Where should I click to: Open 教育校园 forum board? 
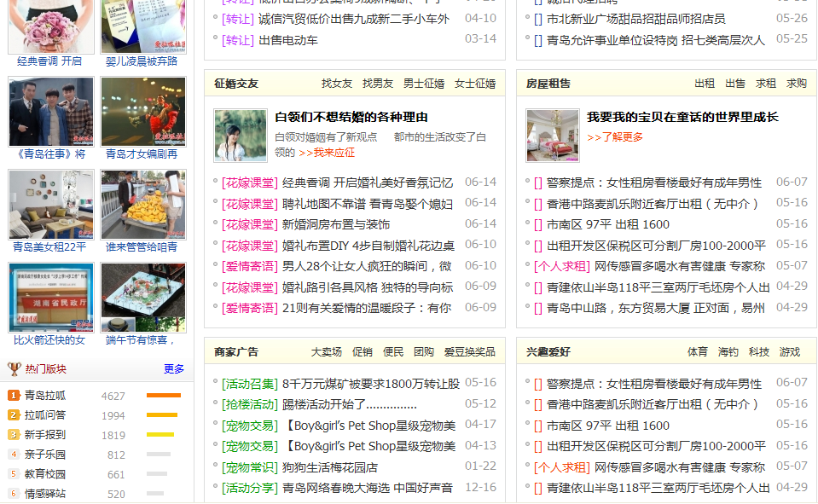click(45, 474)
